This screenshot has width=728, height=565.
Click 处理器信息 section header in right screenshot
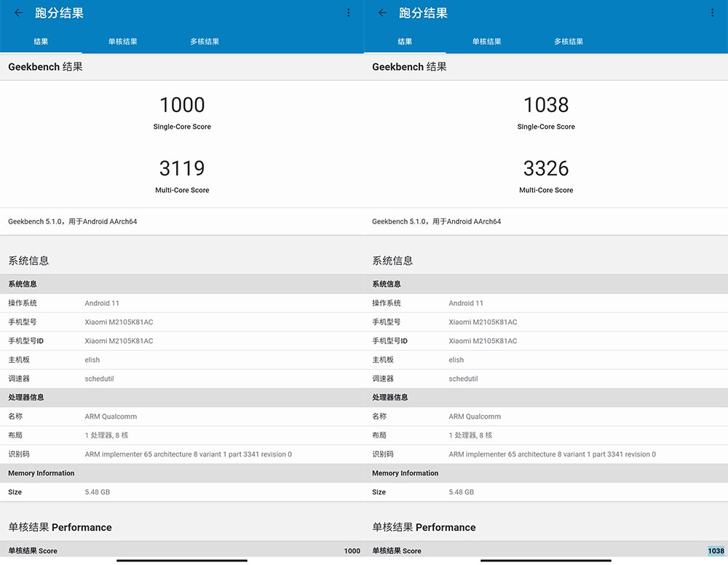(390, 398)
